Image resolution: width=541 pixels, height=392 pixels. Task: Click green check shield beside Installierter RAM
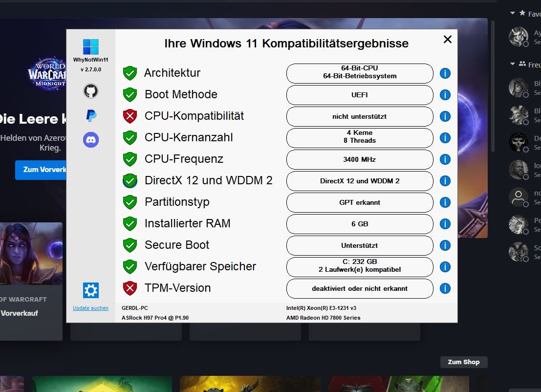point(130,223)
